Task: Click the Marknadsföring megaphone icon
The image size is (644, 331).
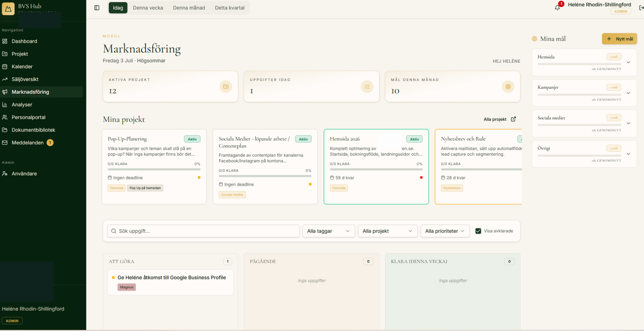Action: point(5,92)
